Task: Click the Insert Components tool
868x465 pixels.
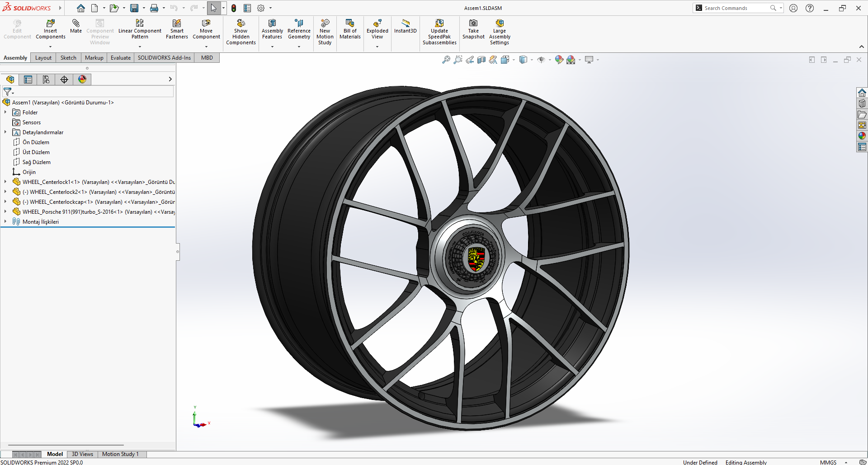Action: coord(51,29)
